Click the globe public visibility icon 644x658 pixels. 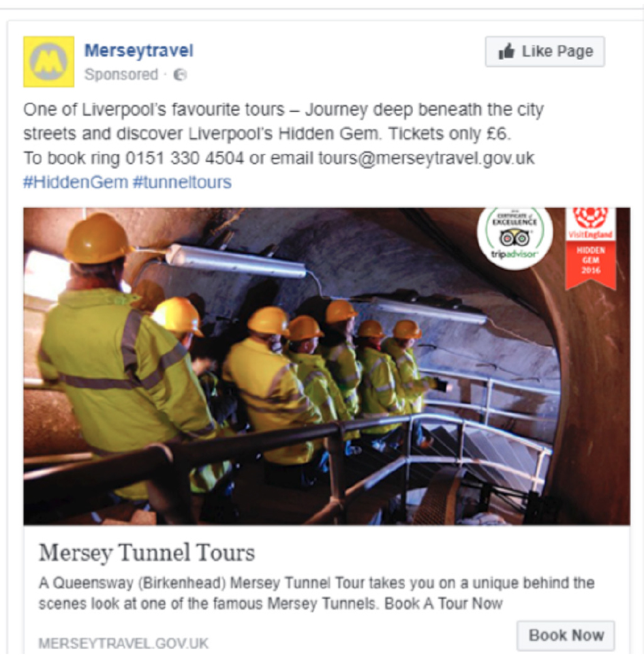[181, 75]
